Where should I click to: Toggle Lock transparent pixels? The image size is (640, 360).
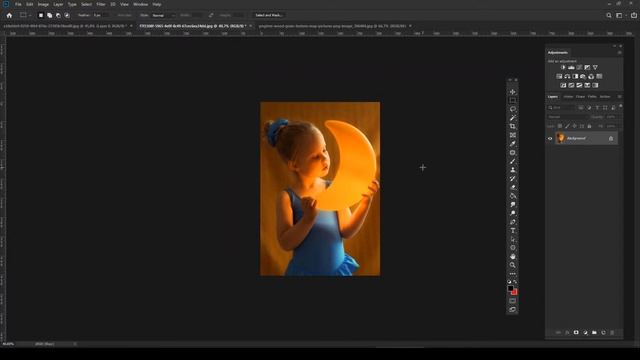click(560, 126)
